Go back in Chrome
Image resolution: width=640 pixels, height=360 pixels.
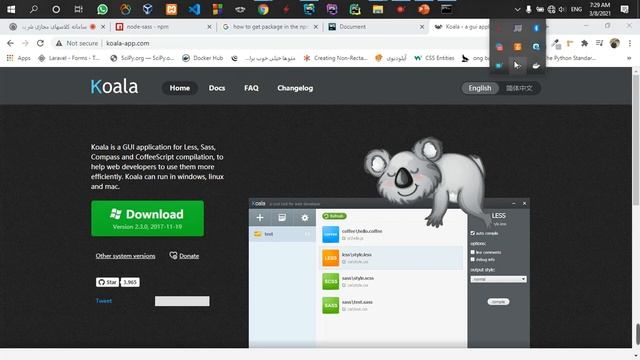(x=11, y=43)
